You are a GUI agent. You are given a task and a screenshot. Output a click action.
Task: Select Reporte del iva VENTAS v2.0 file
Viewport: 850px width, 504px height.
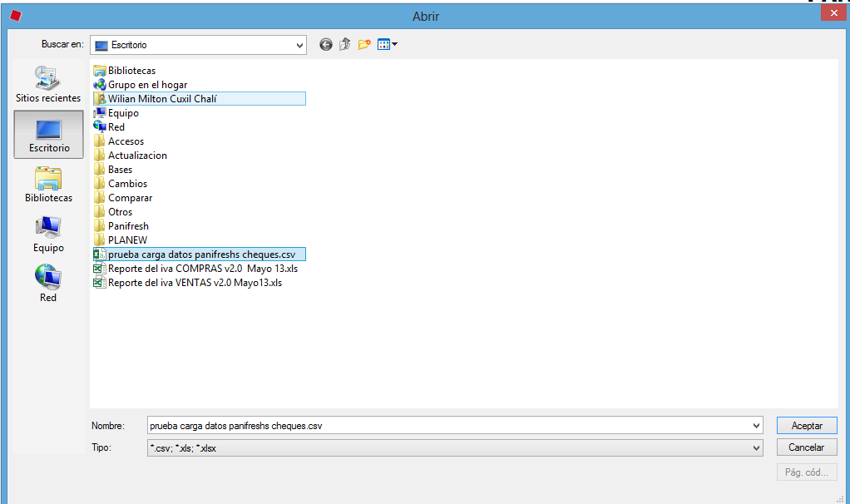195,283
